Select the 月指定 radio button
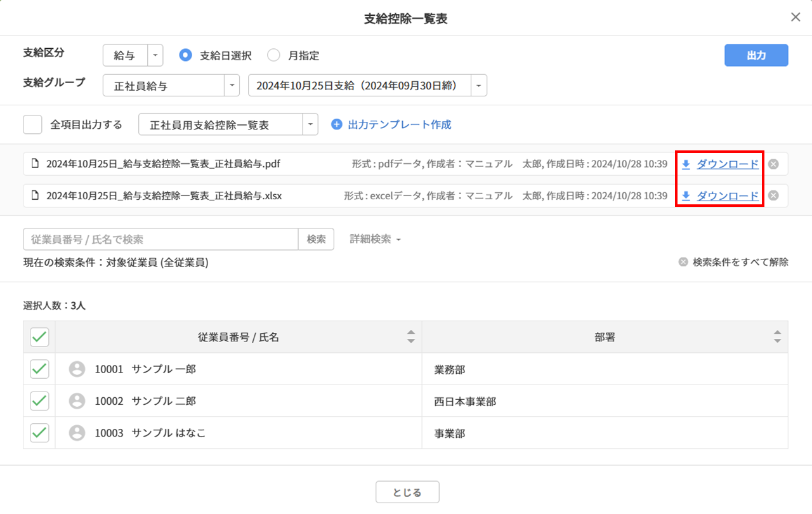This screenshot has height=514, width=812. click(273, 55)
